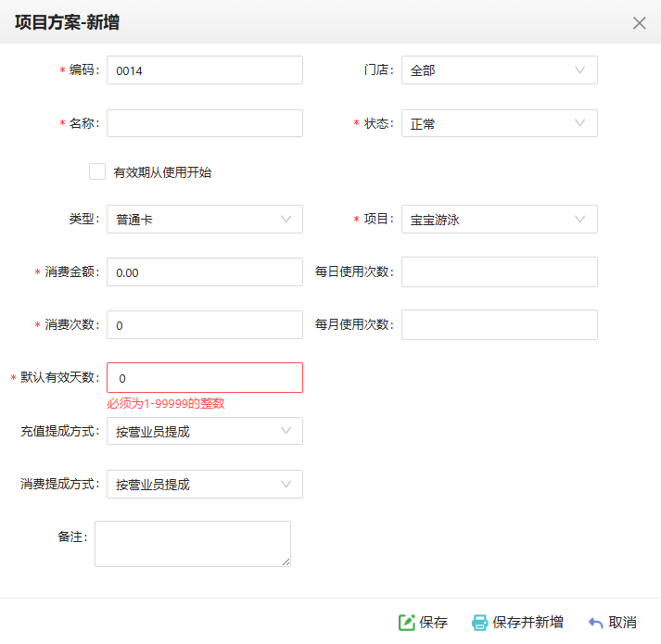Click the printer icon for save and add
Viewport: 661px width, 644px height.
tap(479, 623)
